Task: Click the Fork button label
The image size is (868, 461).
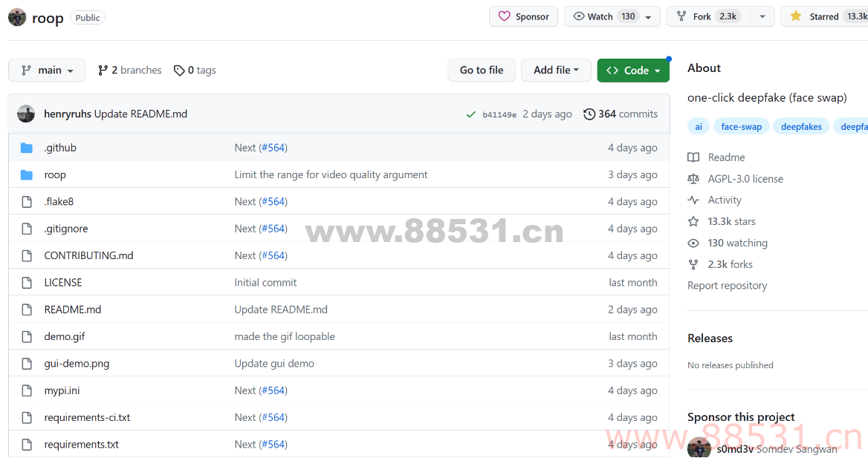Action: [x=702, y=16]
